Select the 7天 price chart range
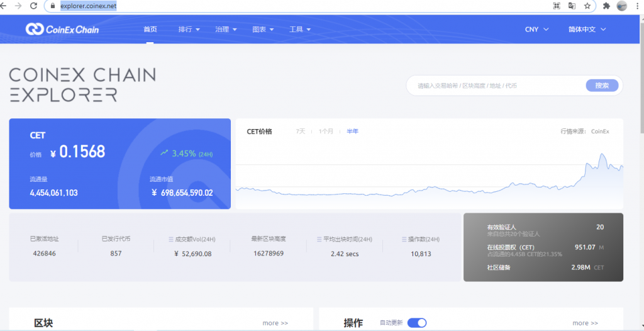This screenshot has width=644, height=331. 301,132
